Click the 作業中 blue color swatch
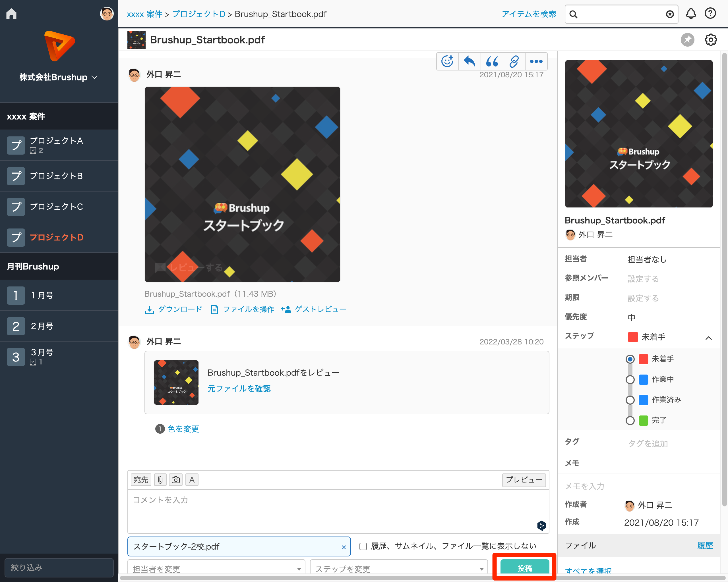 [643, 380]
